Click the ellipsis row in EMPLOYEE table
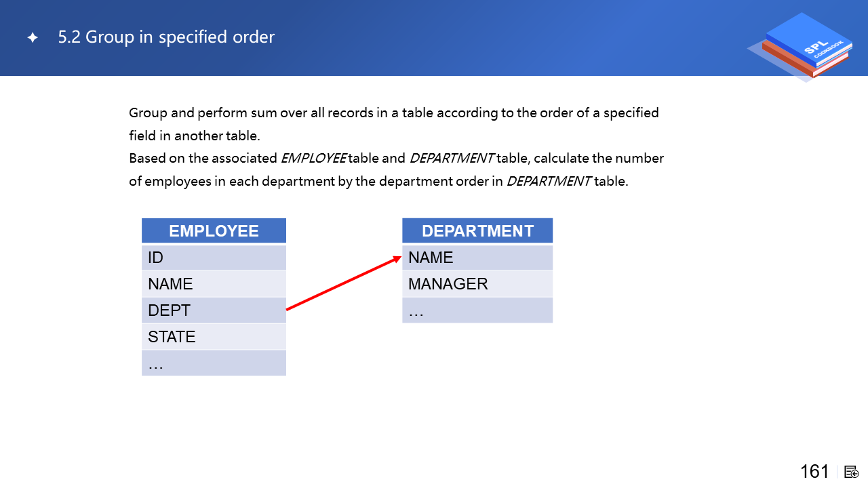 coord(214,363)
